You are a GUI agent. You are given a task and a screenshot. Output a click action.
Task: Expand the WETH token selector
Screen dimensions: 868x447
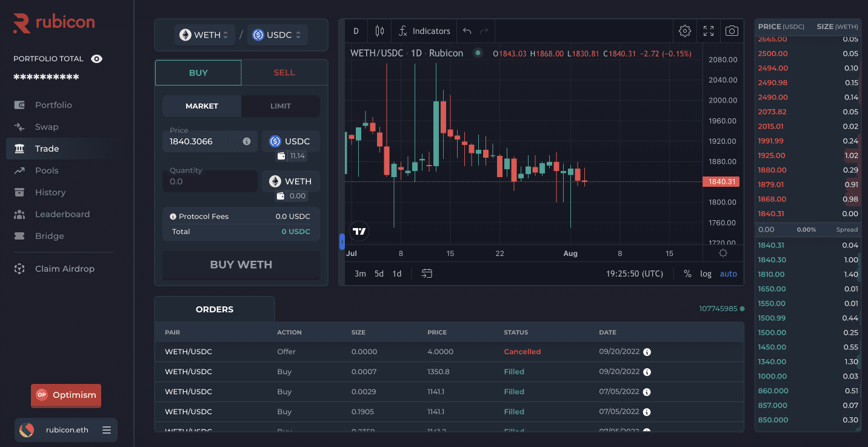[x=204, y=35]
